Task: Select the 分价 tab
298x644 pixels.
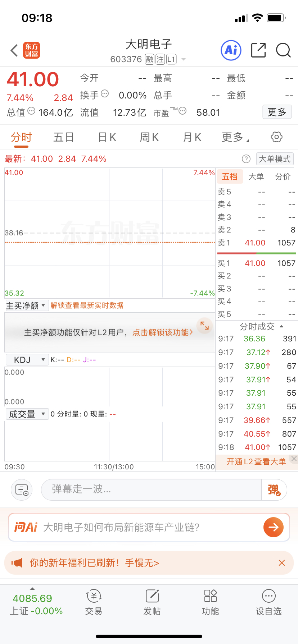Action: coord(283,177)
